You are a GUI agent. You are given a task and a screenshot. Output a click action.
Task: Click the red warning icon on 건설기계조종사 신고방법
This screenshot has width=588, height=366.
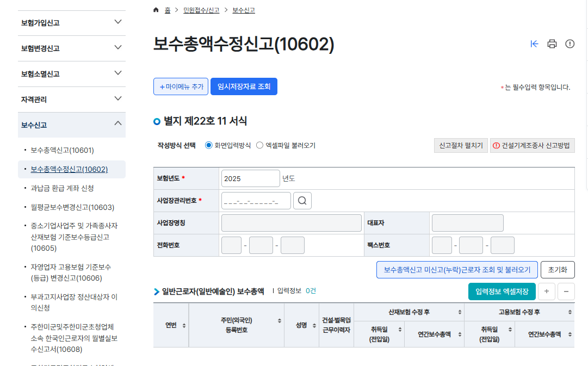496,145
